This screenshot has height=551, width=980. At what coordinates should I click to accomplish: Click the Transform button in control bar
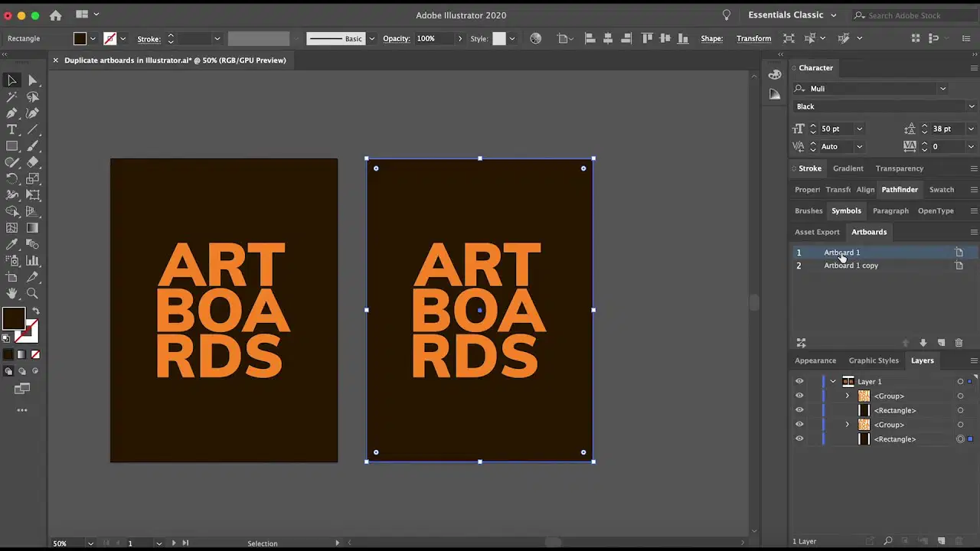(x=753, y=38)
